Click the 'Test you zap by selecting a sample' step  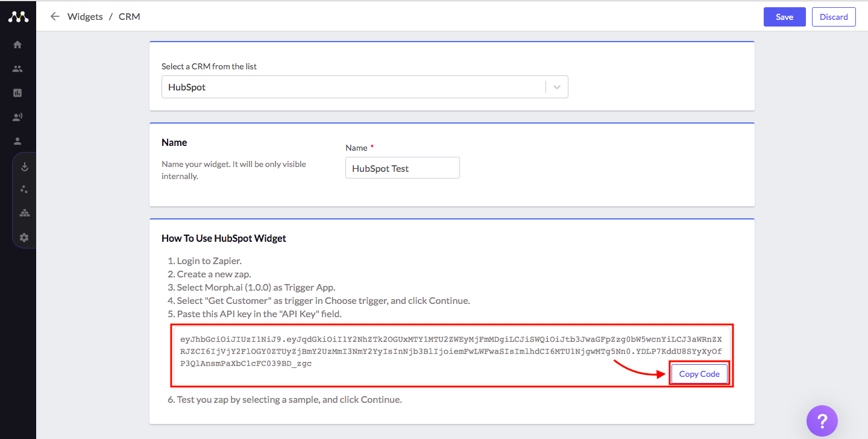289,399
